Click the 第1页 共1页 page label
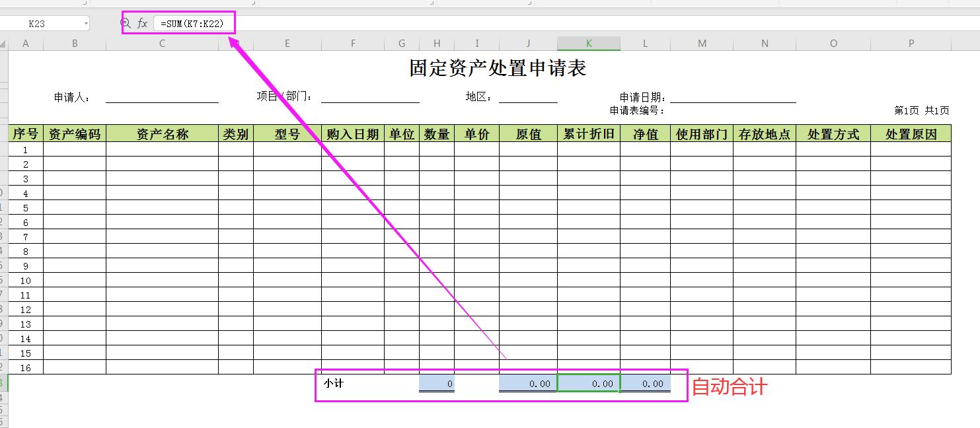The width and height of the screenshot is (980, 428). point(923,110)
